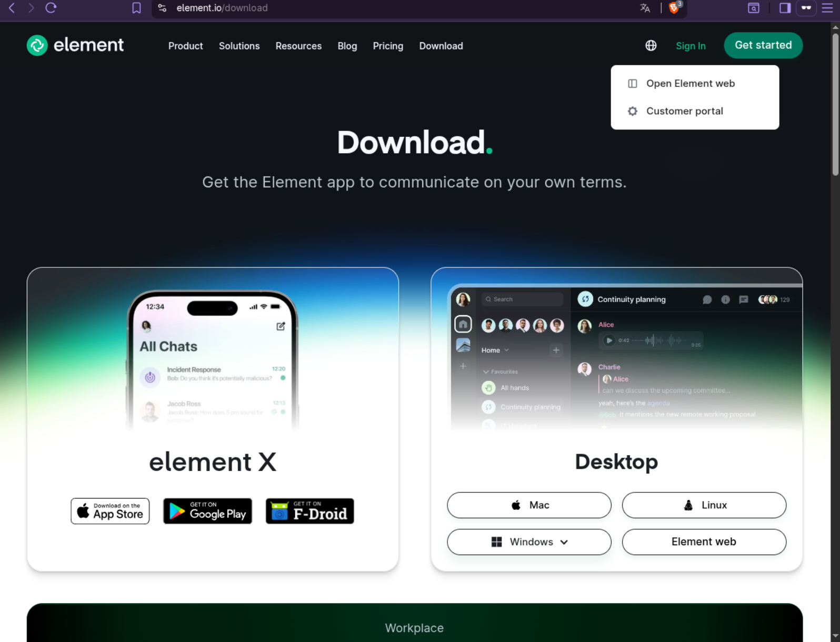Go to the Blog page
This screenshot has width=840, height=642.
click(x=347, y=46)
